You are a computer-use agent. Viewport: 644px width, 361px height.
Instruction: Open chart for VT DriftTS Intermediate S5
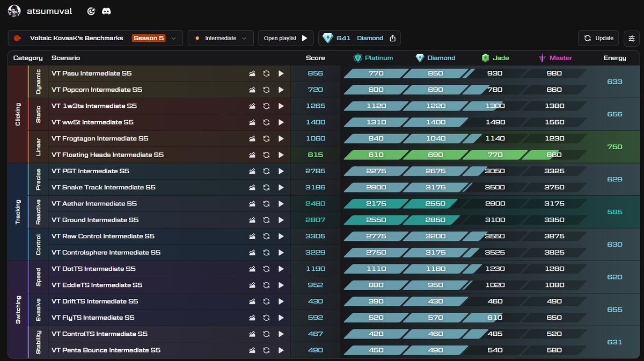coord(252,301)
